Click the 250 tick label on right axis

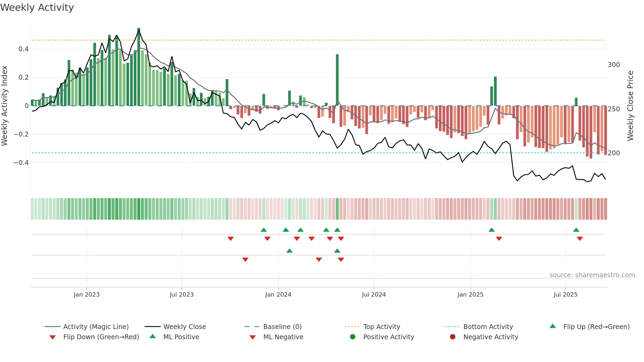614,109
